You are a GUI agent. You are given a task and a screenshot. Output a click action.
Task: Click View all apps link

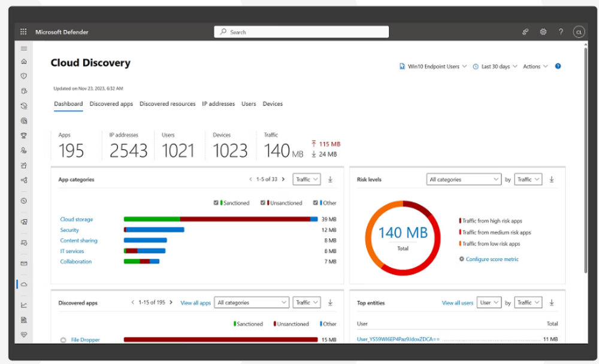point(196,303)
